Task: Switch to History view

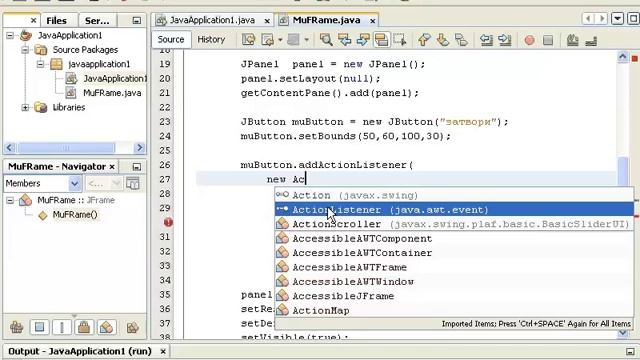Action: click(x=211, y=39)
